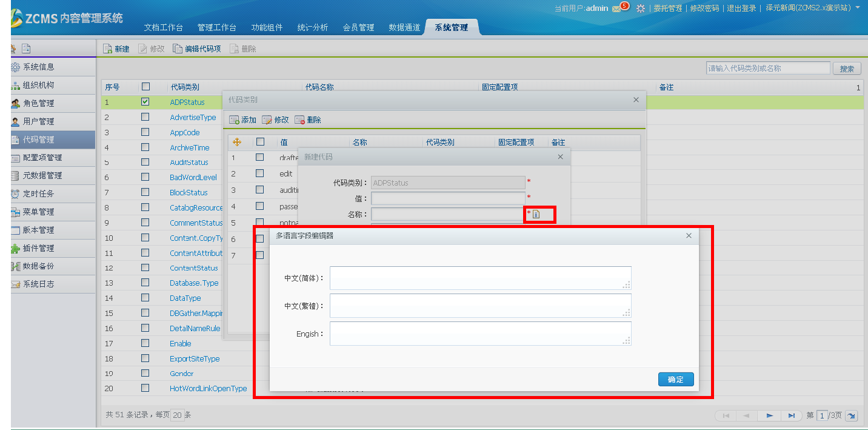
Task: Open the 系统管理 tab
Action: (451, 27)
